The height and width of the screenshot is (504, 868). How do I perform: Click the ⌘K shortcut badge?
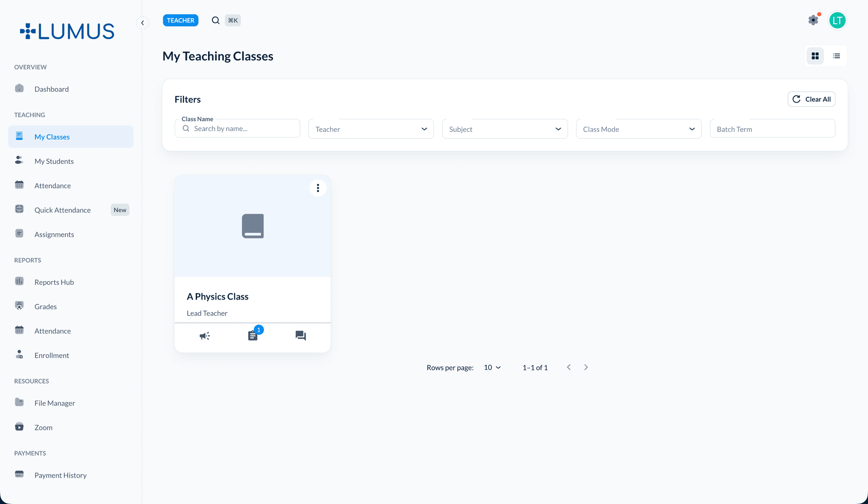[x=233, y=20]
